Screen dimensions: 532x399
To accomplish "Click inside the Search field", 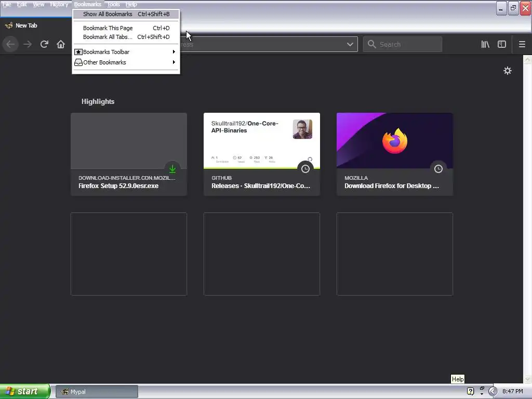I will (403, 45).
